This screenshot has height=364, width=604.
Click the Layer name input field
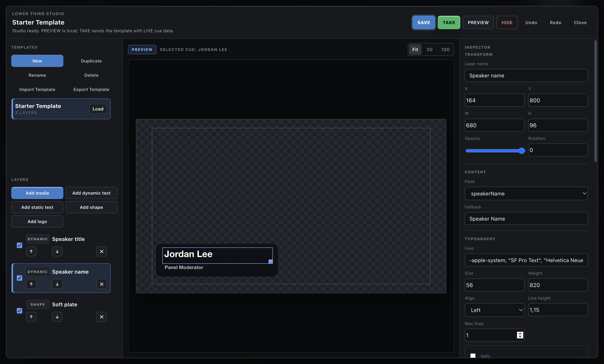[x=526, y=75]
